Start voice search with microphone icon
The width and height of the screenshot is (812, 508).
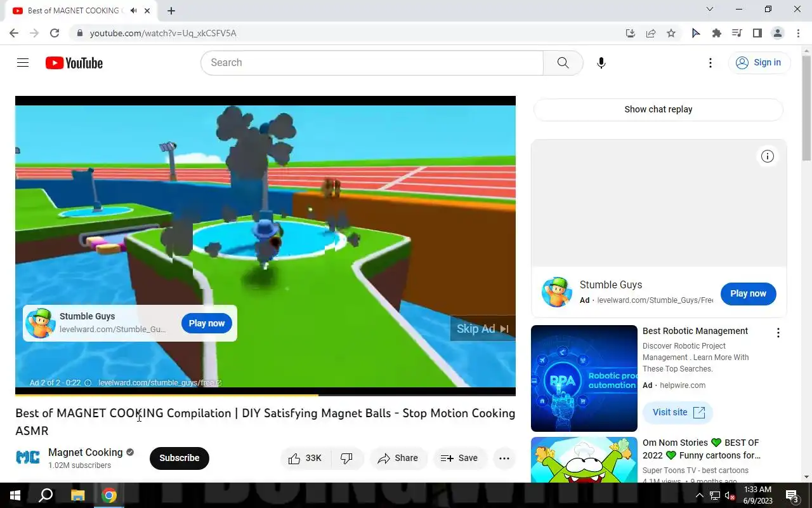tap(601, 63)
